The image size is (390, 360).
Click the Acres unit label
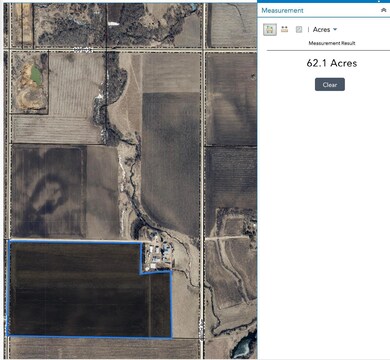321,30
